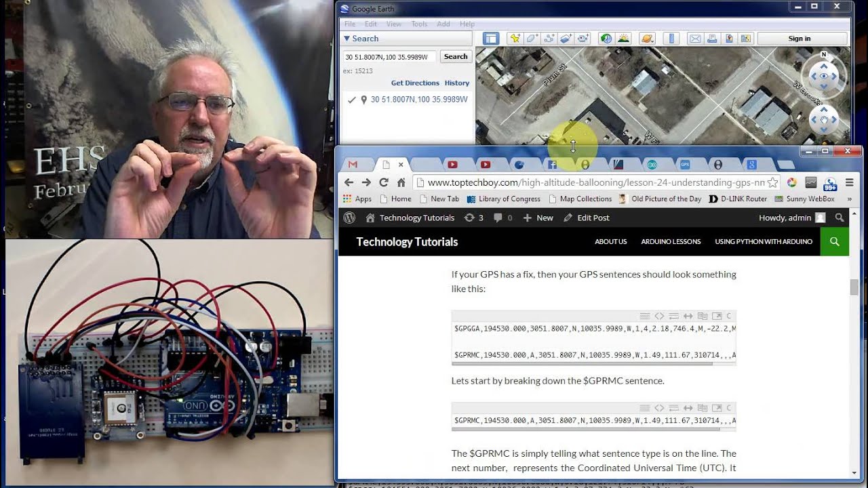Click the print icon in Google Earth toolbar
Viewport: 868px width, 488px height.
coord(711,39)
